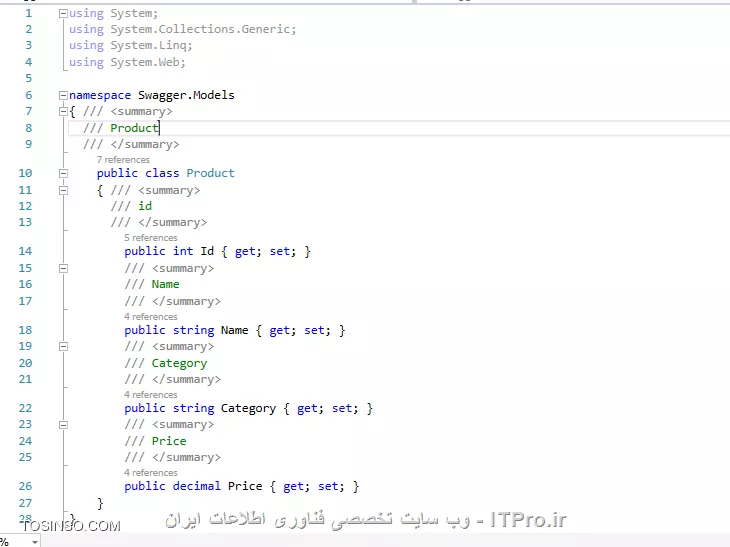Viewport: 730px width, 547px height.
Task: Click line number 5 in the margin
Action: tap(28, 78)
